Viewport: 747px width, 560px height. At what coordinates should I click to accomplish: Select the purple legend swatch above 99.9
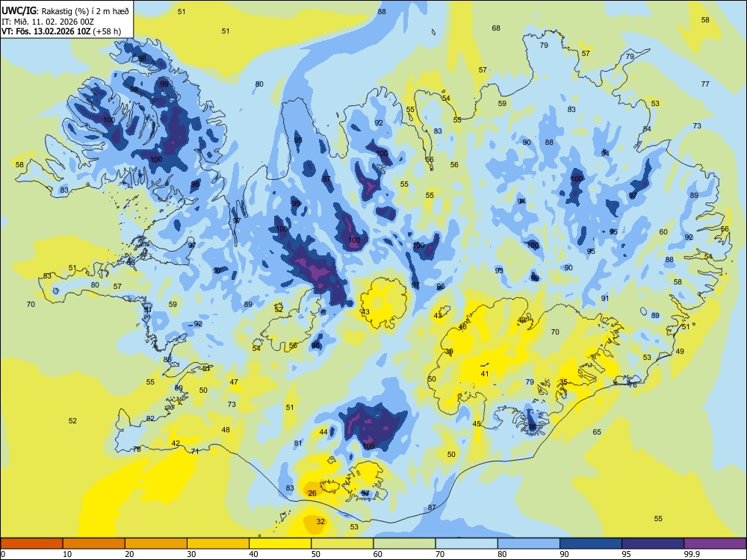tap(715, 544)
